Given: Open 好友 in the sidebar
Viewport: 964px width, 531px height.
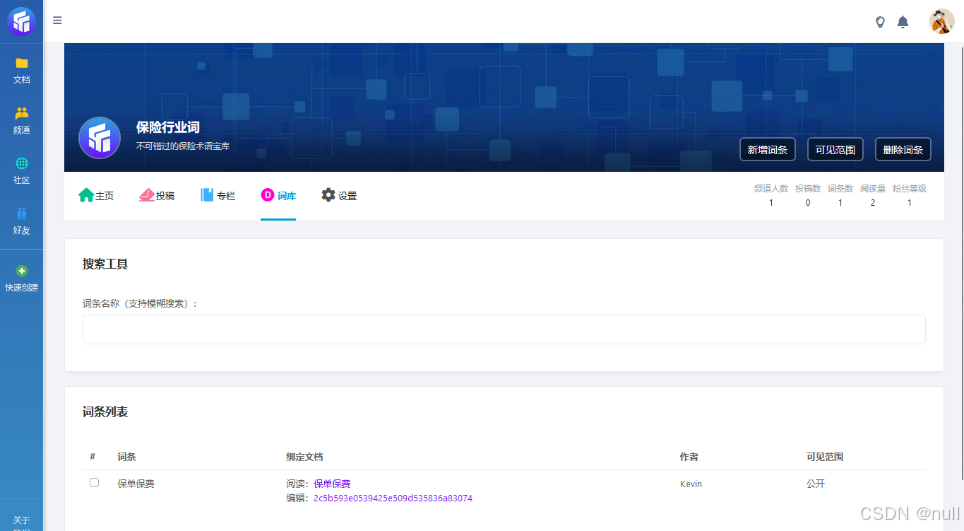Looking at the screenshot, I should (x=22, y=221).
